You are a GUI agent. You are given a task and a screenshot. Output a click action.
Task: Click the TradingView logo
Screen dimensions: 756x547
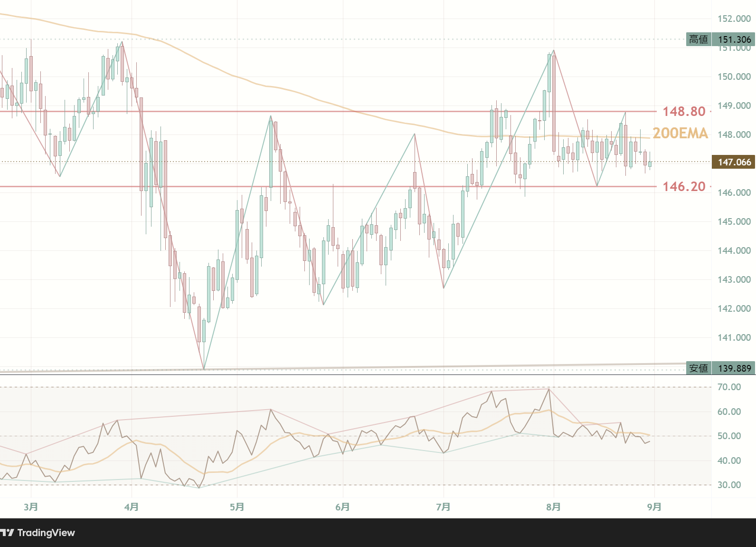(38, 533)
